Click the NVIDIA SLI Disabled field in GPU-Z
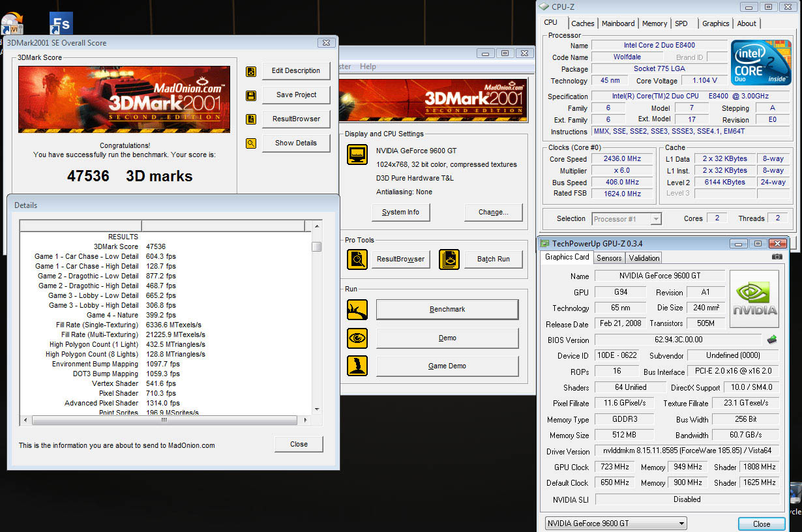This screenshot has height=532, width=802. coord(687,499)
